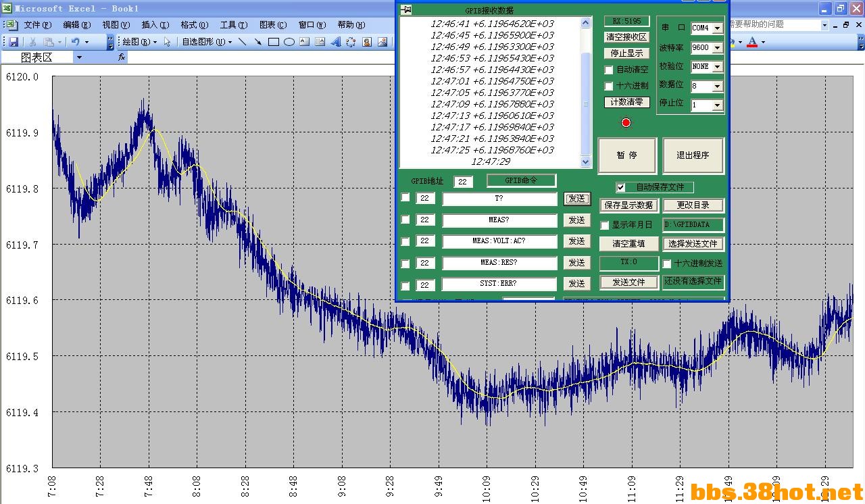Check the box beside SYST:ERR? row
This screenshot has width=865, height=504.
[405, 285]
